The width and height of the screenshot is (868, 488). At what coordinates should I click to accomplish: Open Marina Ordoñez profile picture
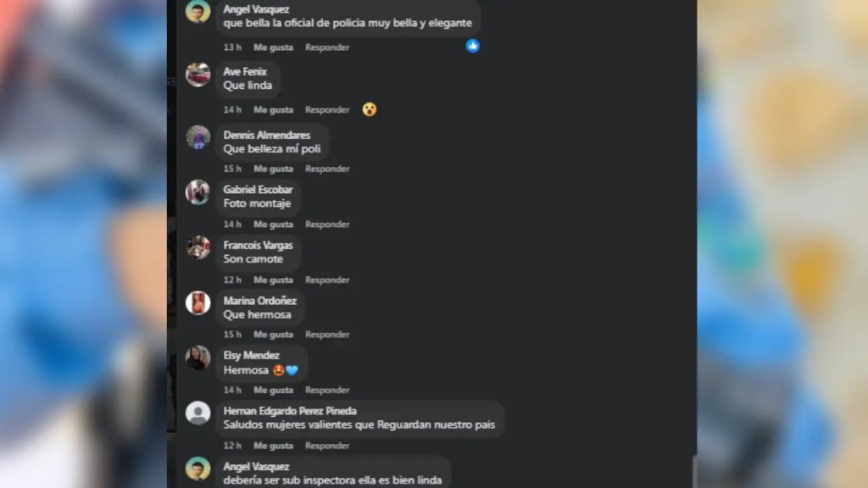pos(198,302)
